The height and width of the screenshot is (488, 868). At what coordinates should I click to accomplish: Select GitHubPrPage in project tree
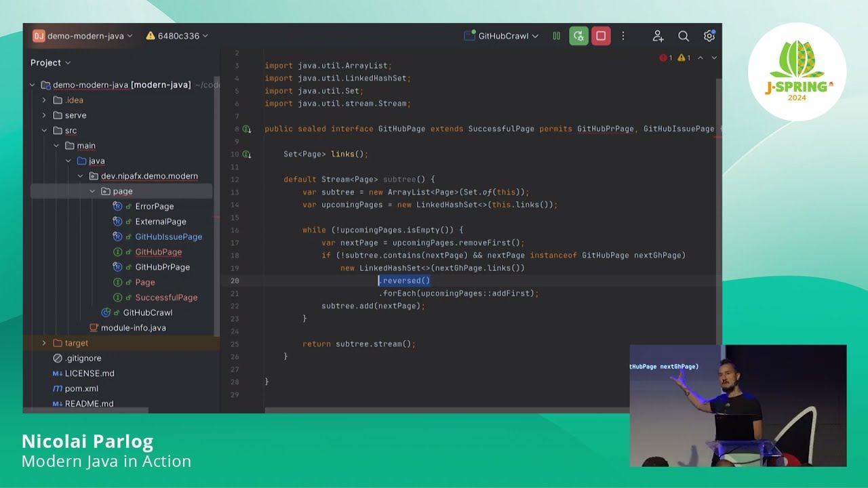[162, 267]
